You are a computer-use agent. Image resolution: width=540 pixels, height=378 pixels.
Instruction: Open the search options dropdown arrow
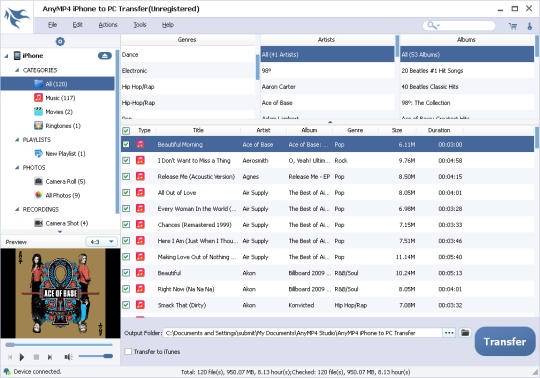point(438,25)
